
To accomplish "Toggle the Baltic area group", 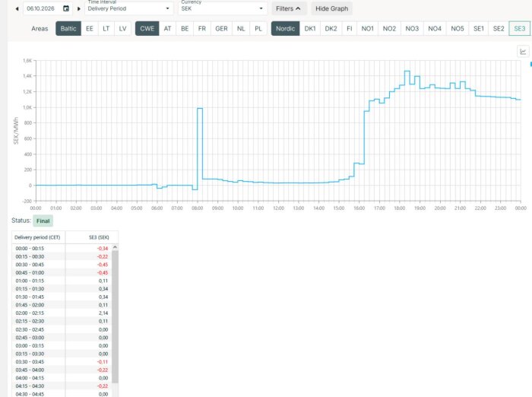I will [68, 29].
